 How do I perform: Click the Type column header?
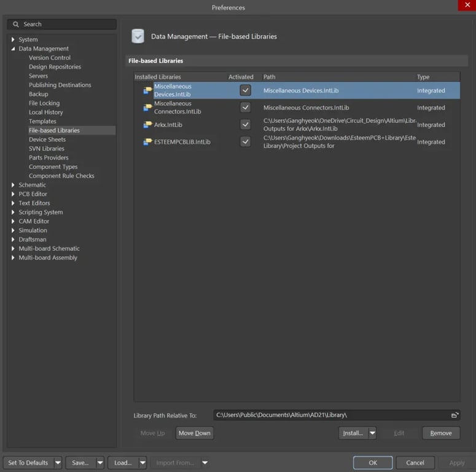[423, 77]
